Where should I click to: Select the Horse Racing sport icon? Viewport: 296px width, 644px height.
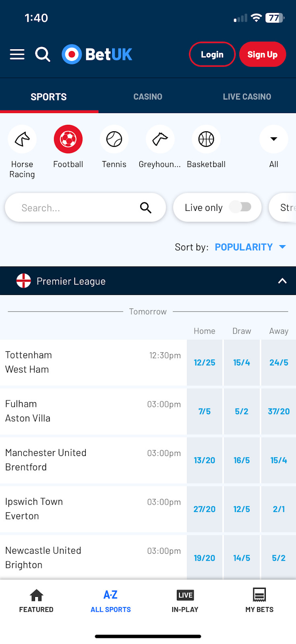[x=22, y=139]
